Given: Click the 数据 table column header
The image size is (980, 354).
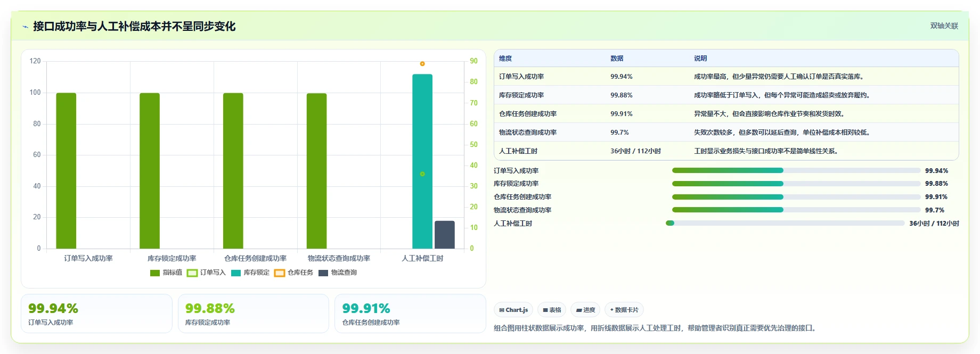Looking at the screenshot, I should click(x=617, y=59).
